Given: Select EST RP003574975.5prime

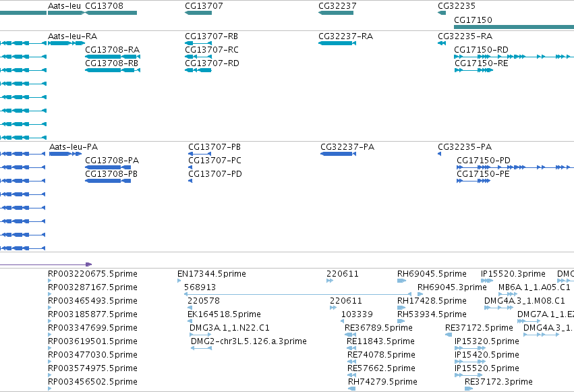Looking at the screenshot, I should click(x=50, y=376).
